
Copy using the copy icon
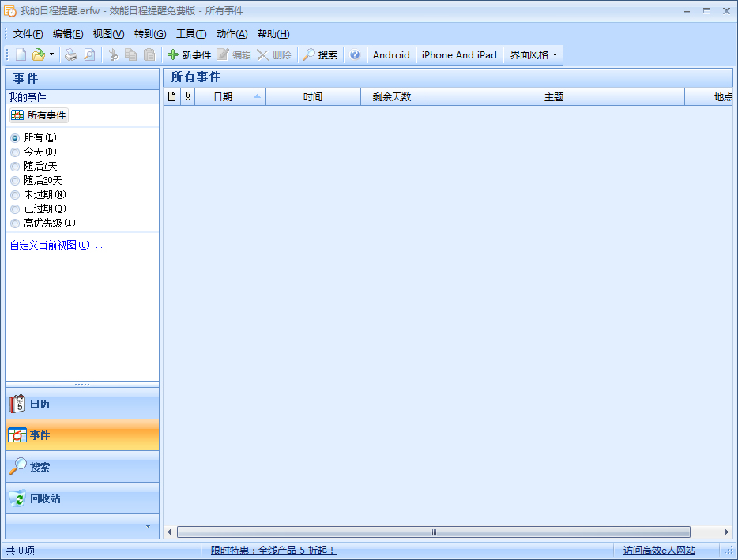click(x=131, y=55)
